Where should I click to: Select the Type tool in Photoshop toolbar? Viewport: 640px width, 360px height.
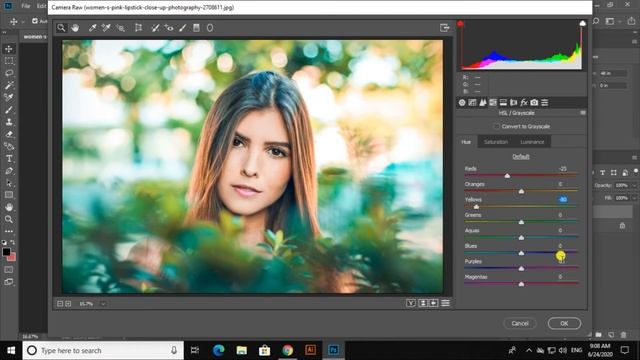9,158
